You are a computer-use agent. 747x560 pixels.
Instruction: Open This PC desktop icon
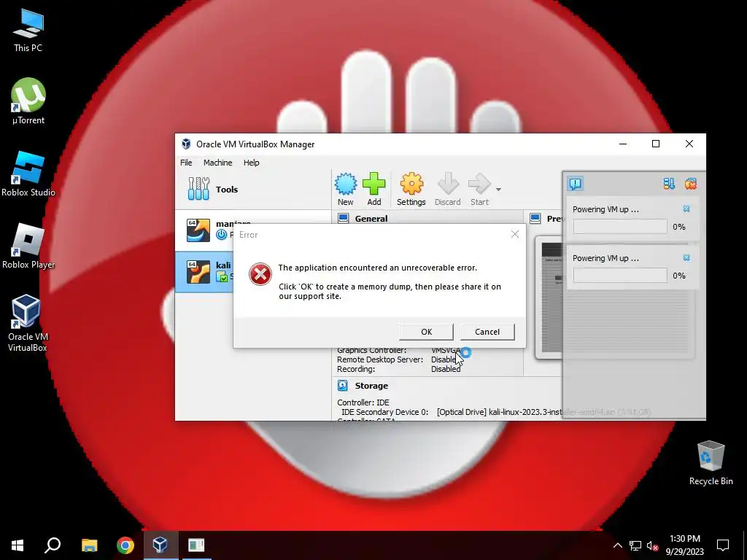28,31
